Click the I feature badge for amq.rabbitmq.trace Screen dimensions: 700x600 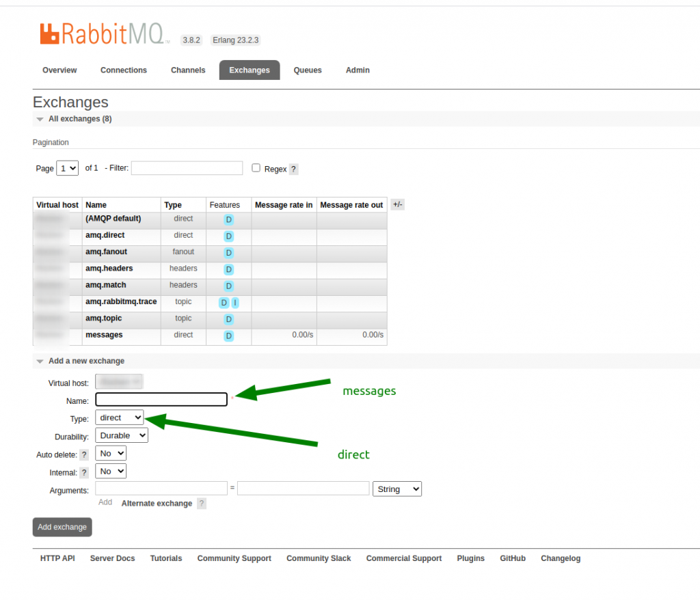pyautogui.click(x=235, y=303)
